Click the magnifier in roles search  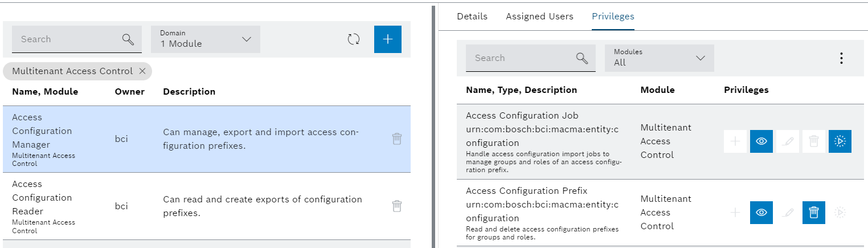128,39
